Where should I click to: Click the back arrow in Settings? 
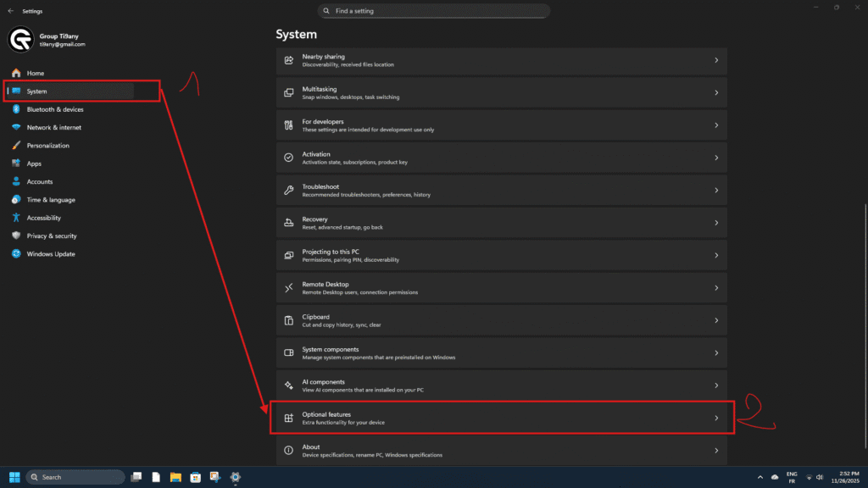[x=10, y=11]
